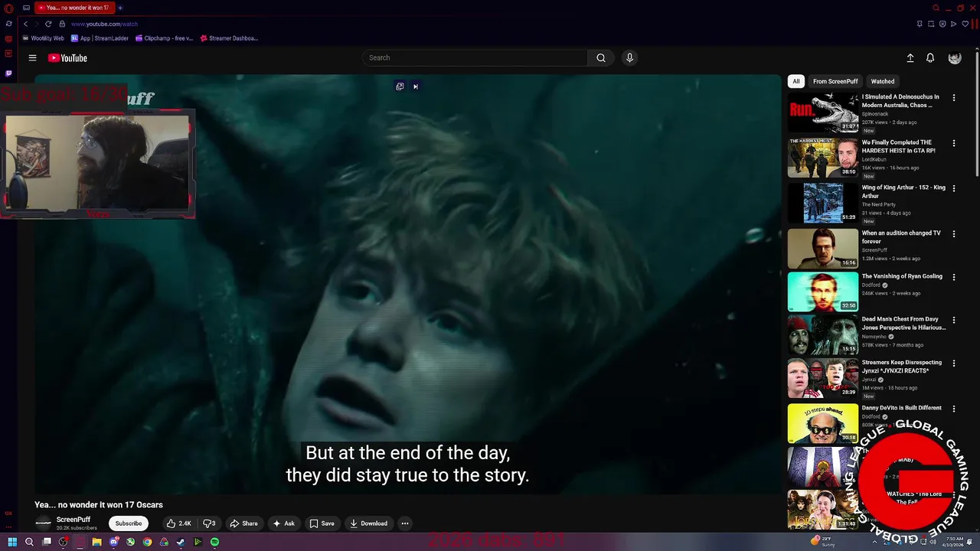The image size is (980, 551).
Task: Open account avatar menu
Action: (x=954, y=58)
